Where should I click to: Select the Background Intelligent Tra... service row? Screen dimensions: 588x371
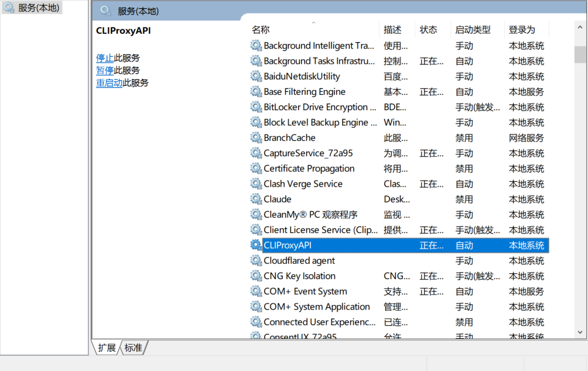(399, 46)
